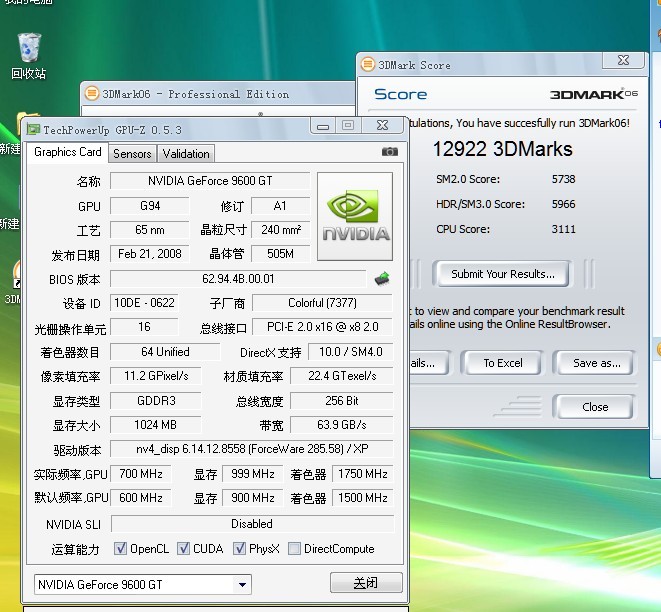661x612 pixels.
Task: Click the die size value 240 mm²
Action: [280, 230]
